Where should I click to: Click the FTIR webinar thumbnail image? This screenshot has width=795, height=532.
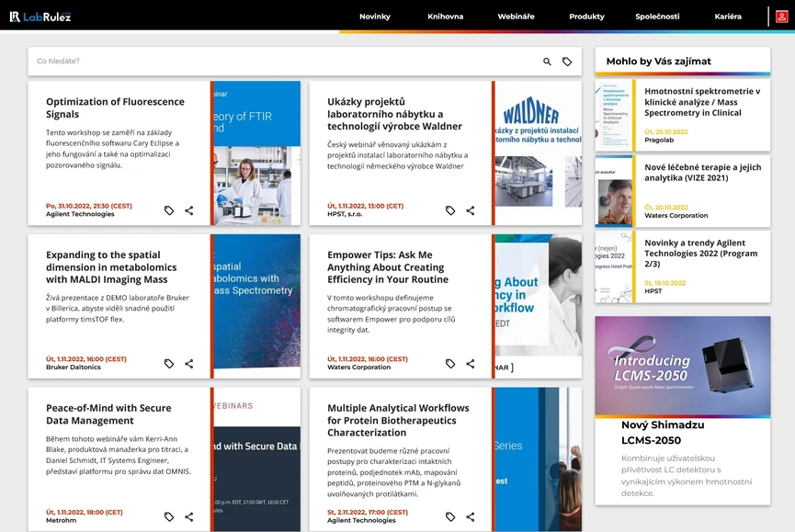tap(256, 153)
